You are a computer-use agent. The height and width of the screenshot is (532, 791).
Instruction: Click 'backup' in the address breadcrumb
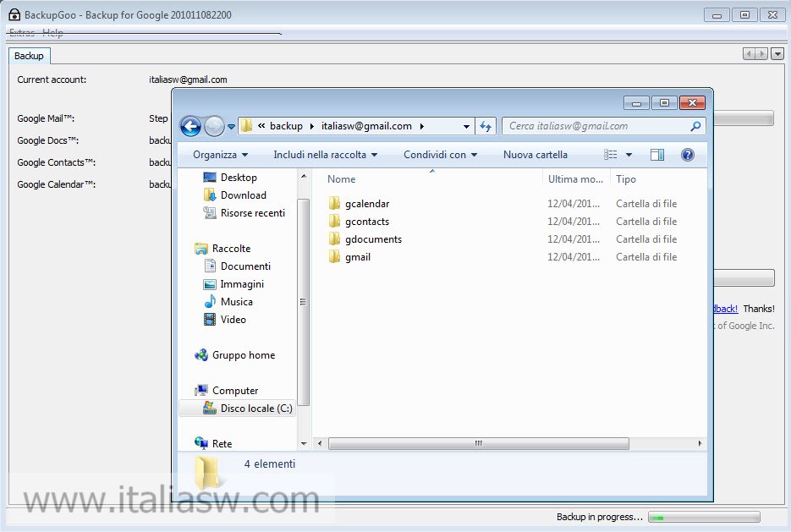286,126
